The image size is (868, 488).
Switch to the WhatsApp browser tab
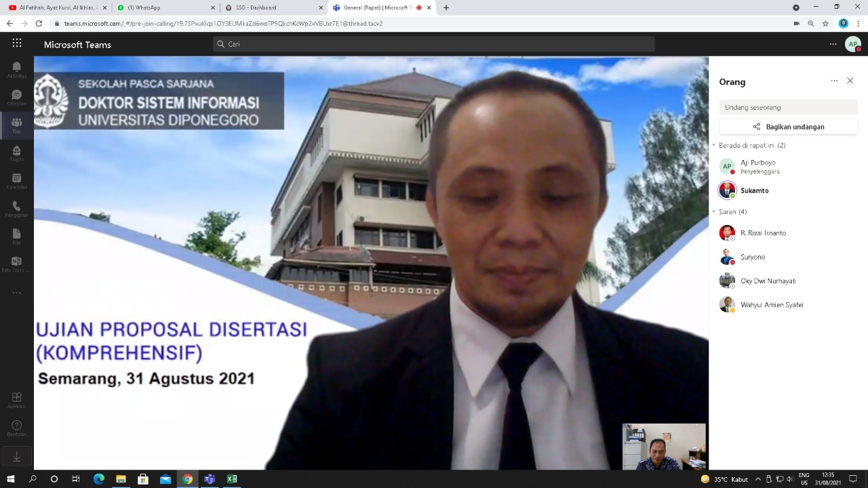(165, 7)
